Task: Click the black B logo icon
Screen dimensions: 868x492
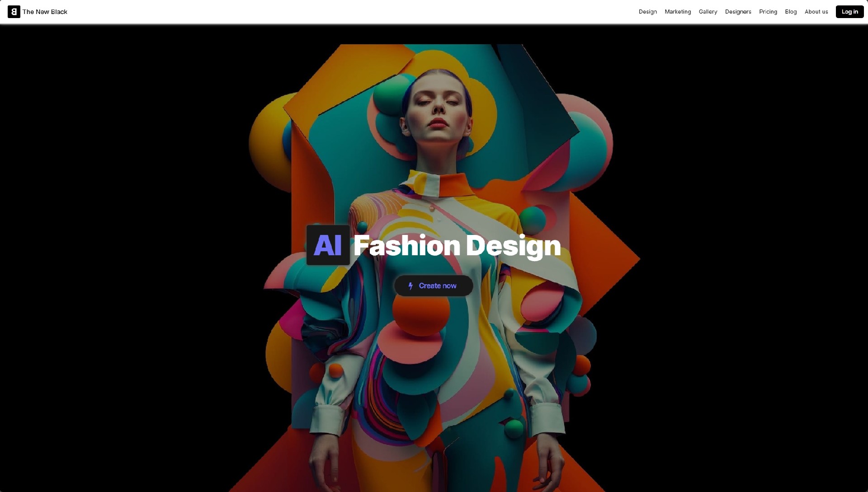Action: [14, 12]
